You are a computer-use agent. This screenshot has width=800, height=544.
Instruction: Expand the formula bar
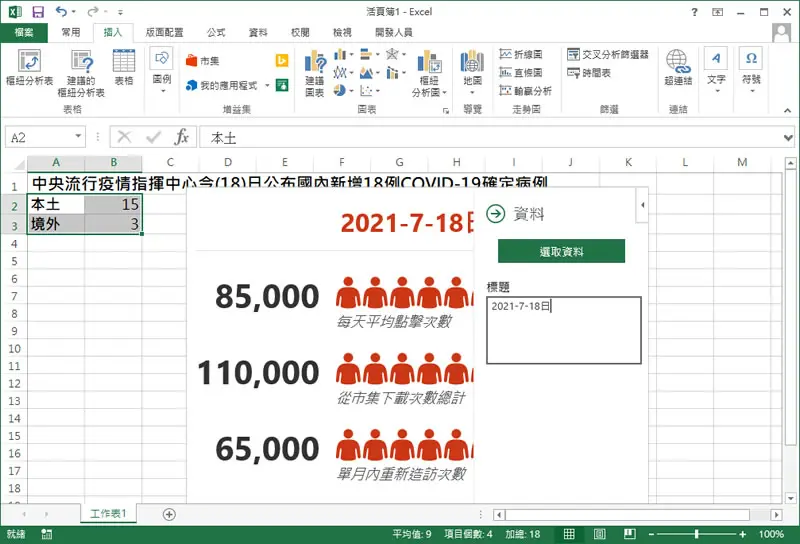tap(788, 138)
